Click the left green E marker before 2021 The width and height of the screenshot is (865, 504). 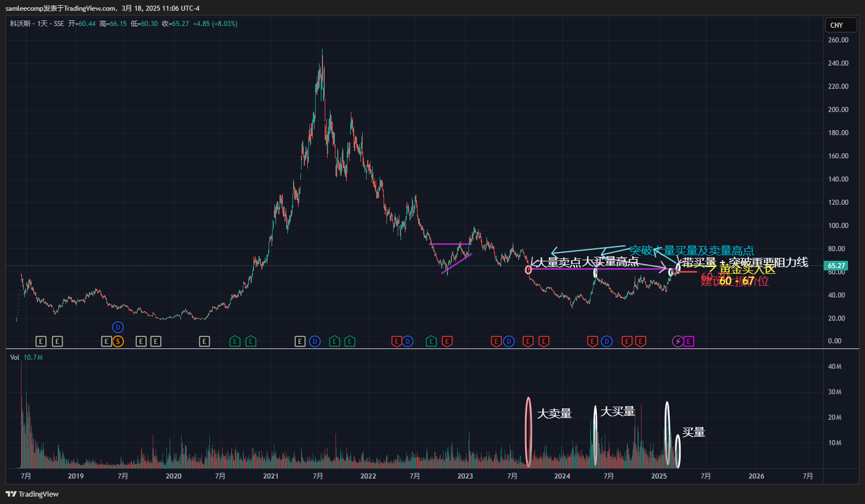235,341
